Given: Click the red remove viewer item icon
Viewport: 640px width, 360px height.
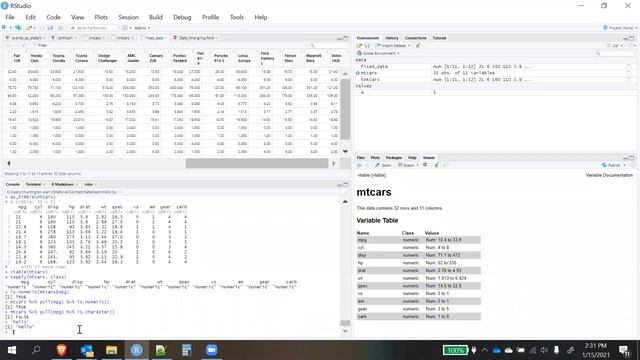Looking at the screenshot, I should click(x=425, y=165).
